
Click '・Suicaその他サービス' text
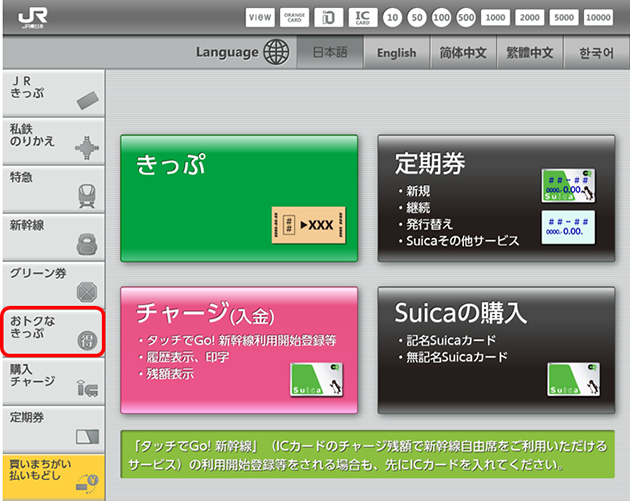tap(458, 241)
